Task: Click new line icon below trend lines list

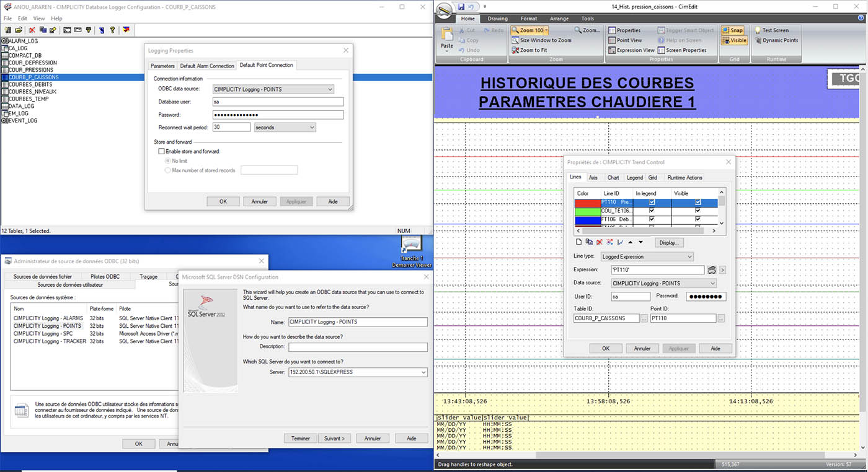Action: tap(578, 242)
